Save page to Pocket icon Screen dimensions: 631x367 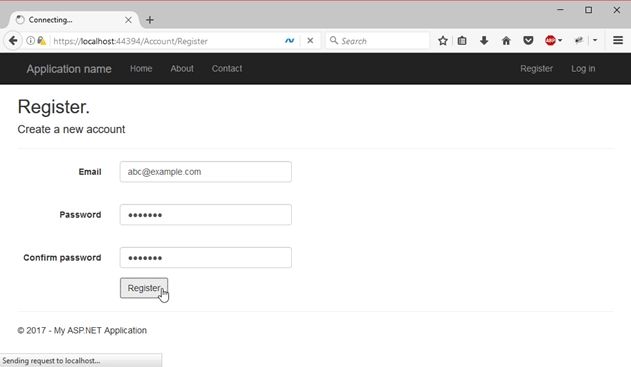[528, 41]
